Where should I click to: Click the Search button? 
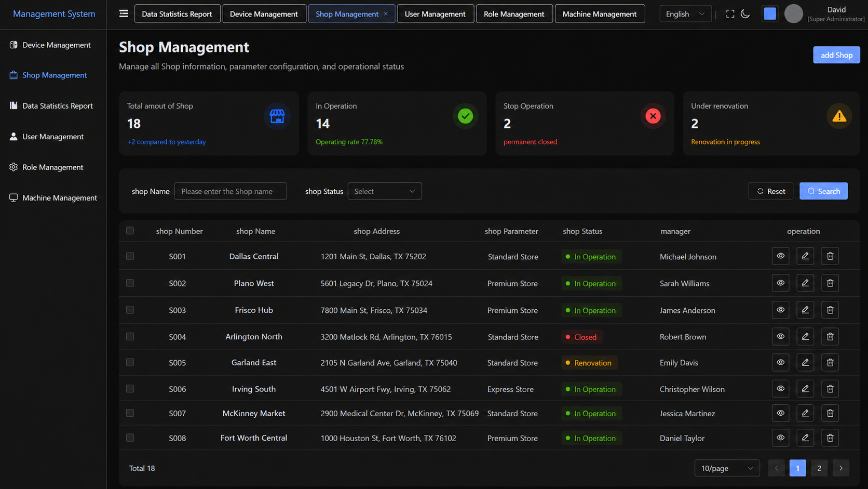pos(823,191)
